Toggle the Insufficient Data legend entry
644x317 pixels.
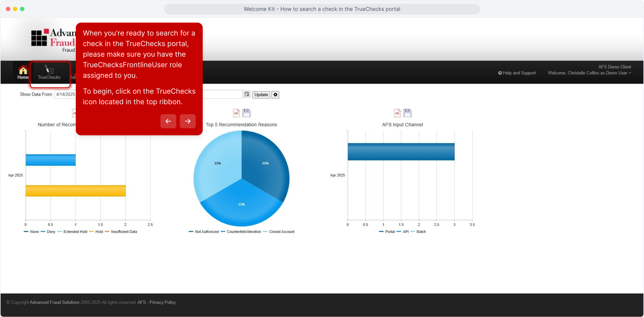tap(121, 232)
